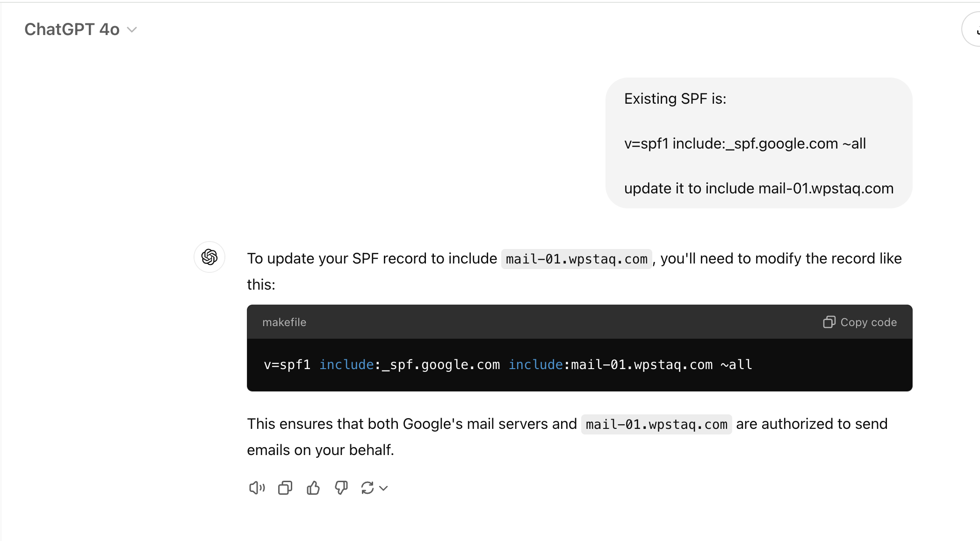This screenshot has width=980, height=541.
Task: Mark the response with thumbs down
Action: click(x=341, y=488)
